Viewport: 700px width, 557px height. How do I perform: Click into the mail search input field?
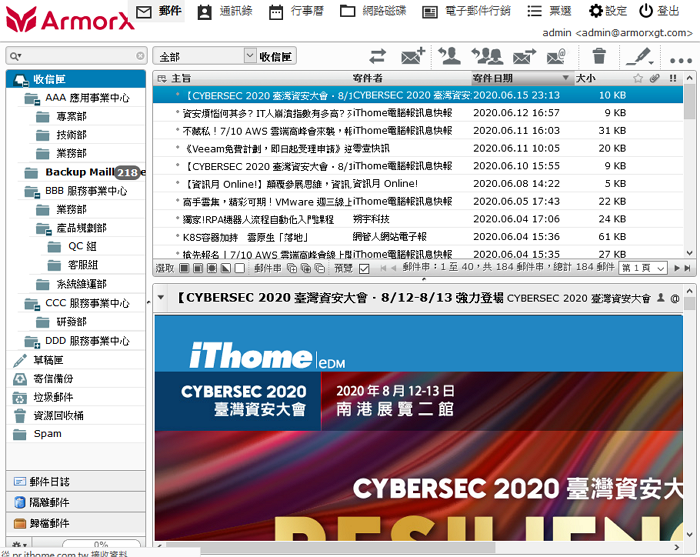(x=77, y=56)
